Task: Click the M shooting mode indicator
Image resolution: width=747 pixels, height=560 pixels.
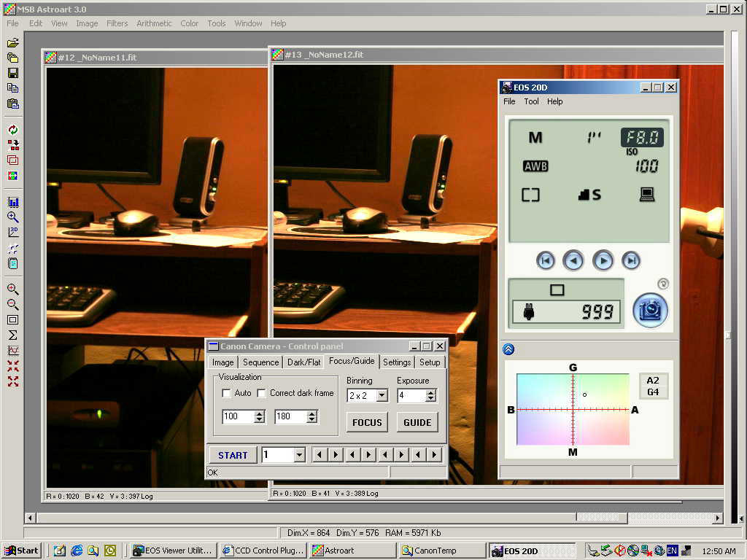Action: (535, 138)
